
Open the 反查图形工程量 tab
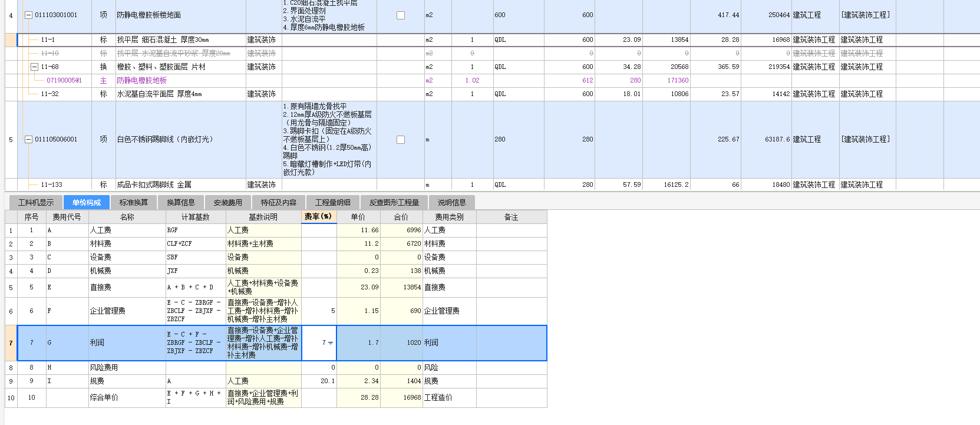tap(394, 202)
